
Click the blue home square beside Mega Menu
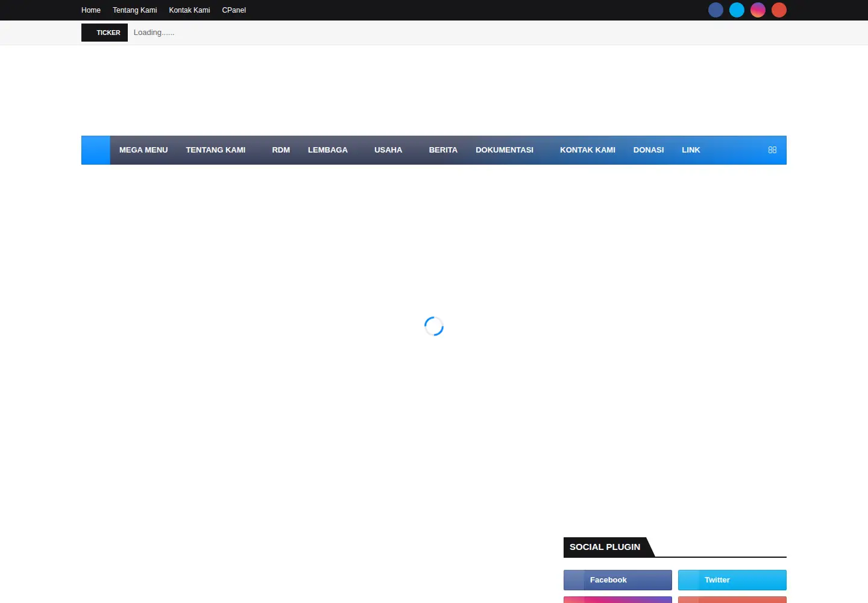(x=96, y=150)
